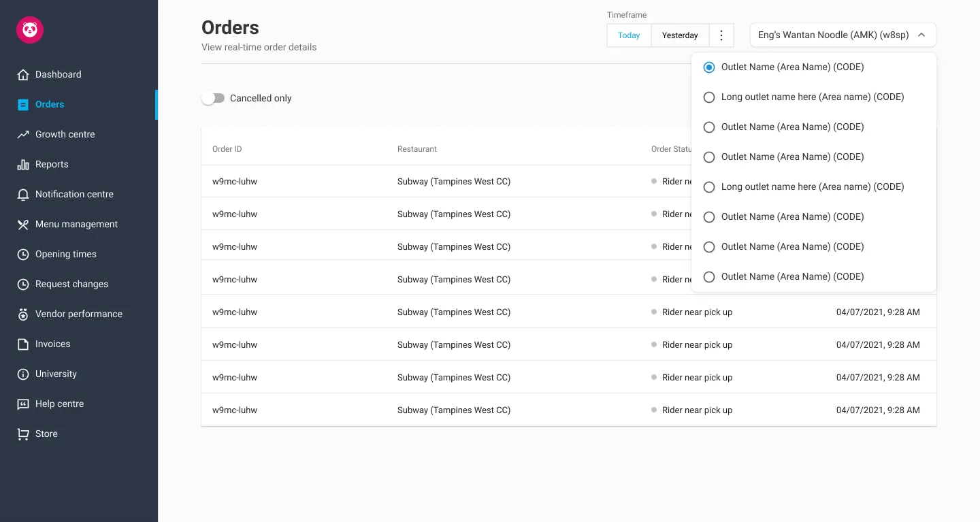Open Dashboard via its house icon
Image resolution: width=980 pixels, height=522 pixels.
coord(23,75)
